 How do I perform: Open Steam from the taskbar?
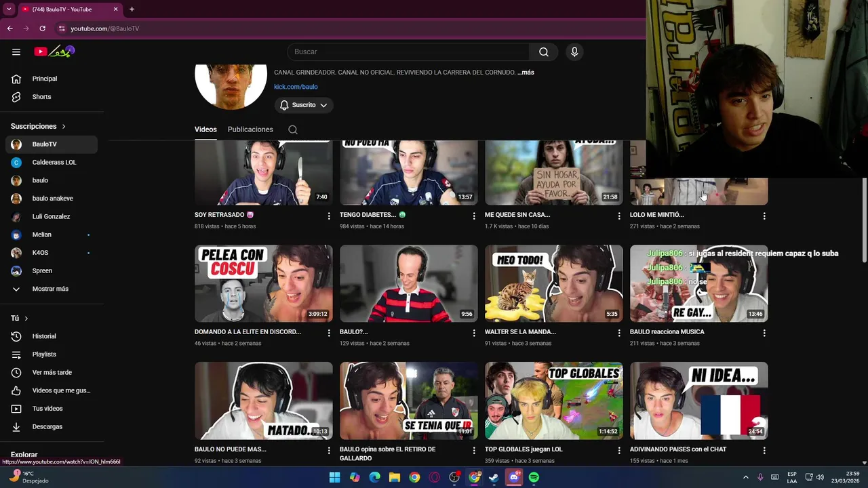pyautogui.click(x=494, y=477)
